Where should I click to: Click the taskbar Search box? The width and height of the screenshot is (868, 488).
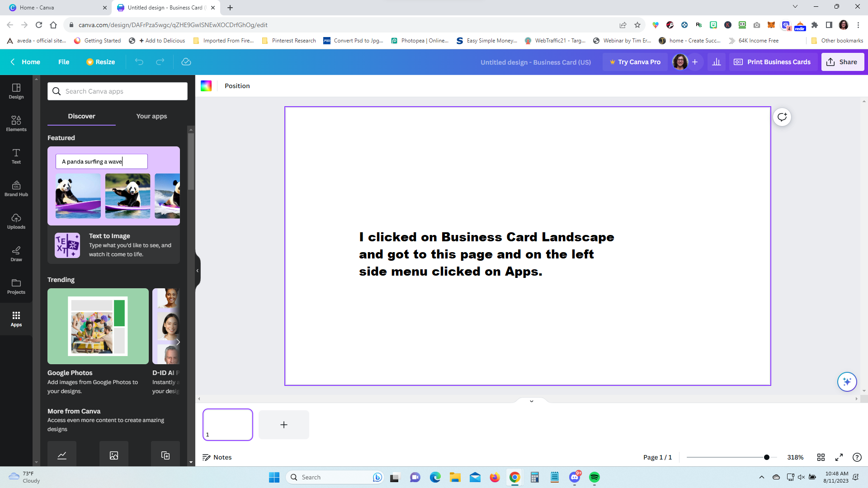click(335, 477)
